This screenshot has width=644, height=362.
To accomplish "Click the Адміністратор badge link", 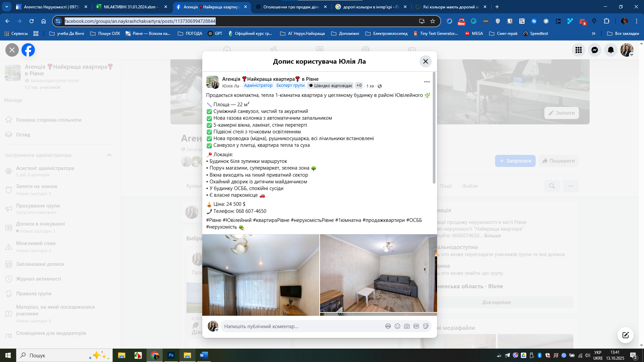I will [258, 85].
